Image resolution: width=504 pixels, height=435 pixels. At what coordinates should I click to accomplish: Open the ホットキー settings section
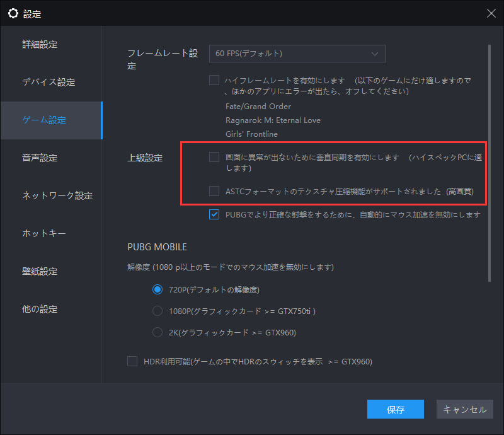pos(43,233)
